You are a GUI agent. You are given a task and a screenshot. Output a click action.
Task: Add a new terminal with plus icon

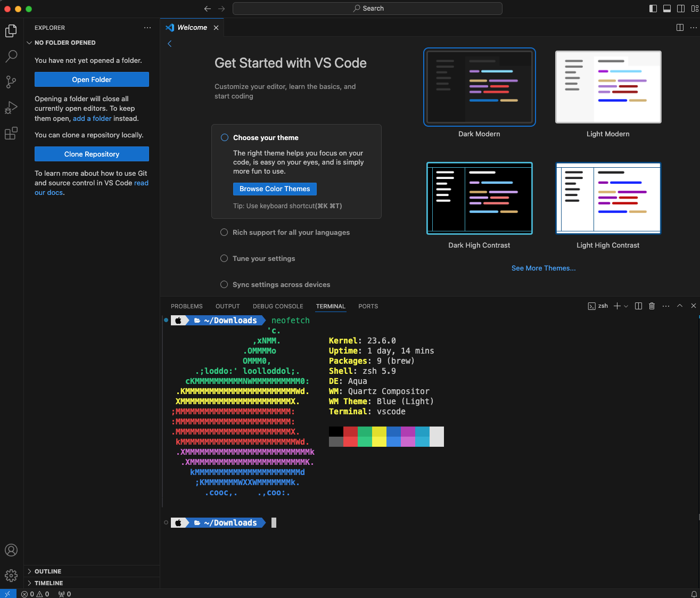[x=617, y=306]
